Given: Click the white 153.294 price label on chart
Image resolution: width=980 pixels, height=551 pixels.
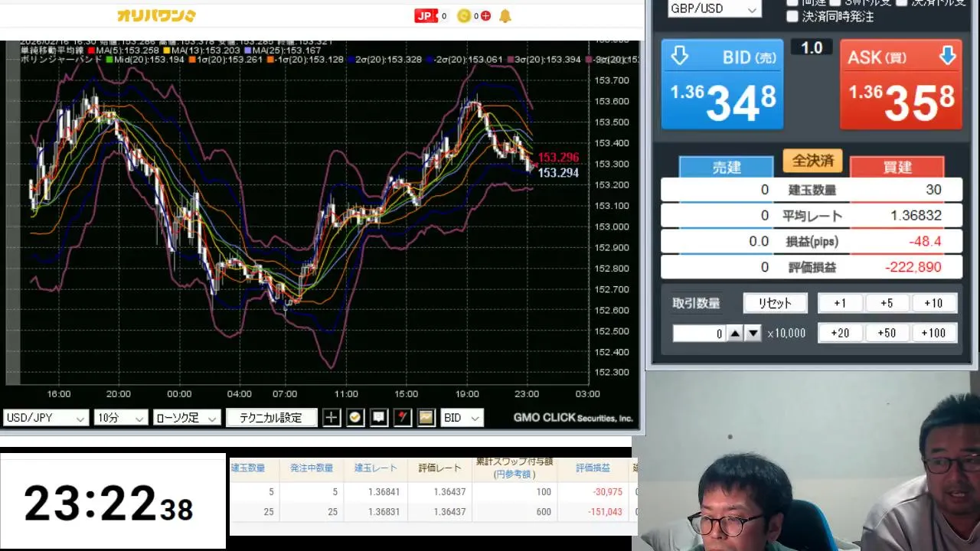Looking at the screenshot, I should pos(558,173).
